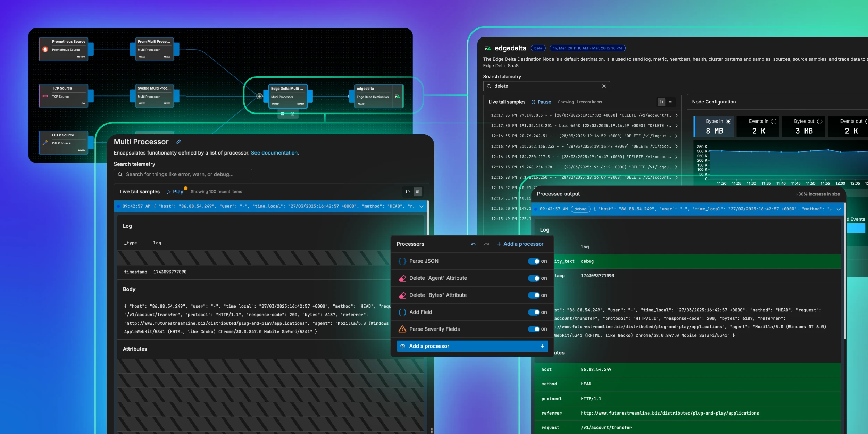The height and width of the screenshot is (434, 868).
Task: Switch live tail to JSON view with {} icon
Action: [x=408, y=191]
